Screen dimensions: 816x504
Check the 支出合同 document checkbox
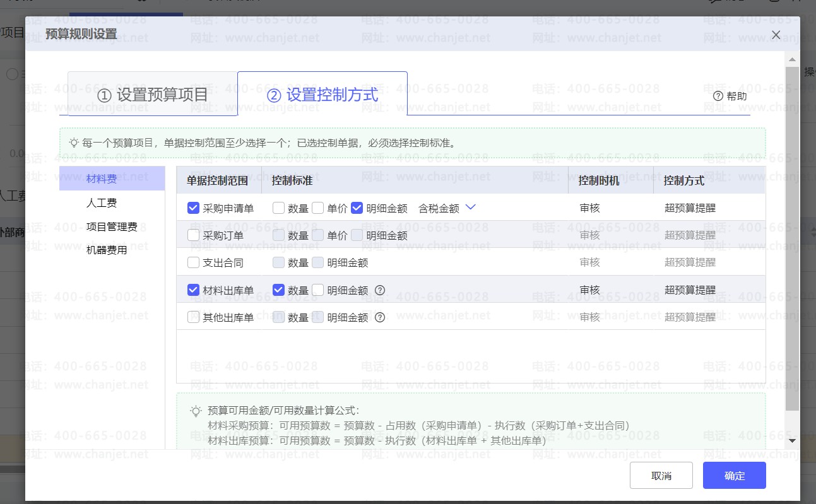click(x=194, y=262)
